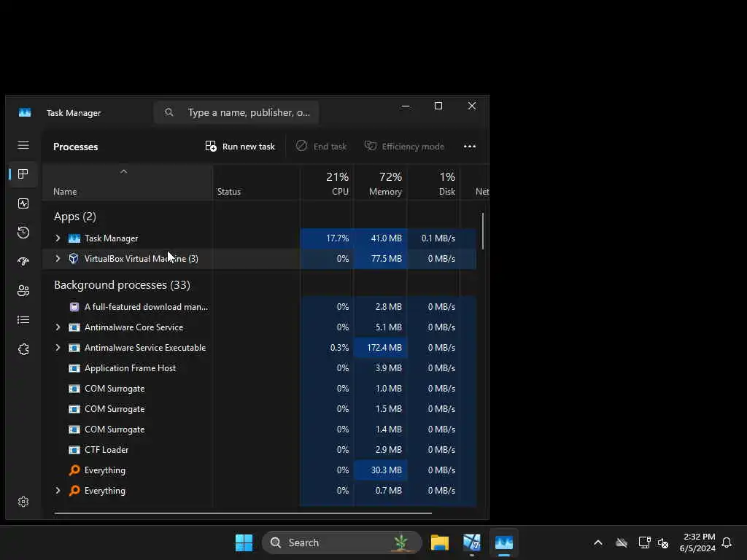Open the taskbar app with number 7 icon
The height and width of the screenshot is (560, 747).
click(x=472, y=542)
